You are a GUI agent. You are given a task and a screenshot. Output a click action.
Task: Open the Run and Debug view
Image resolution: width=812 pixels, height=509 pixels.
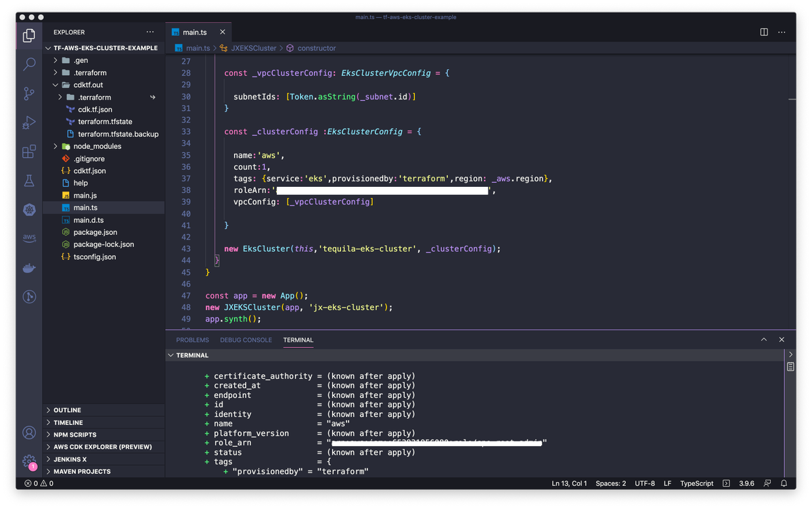[29, 123]
